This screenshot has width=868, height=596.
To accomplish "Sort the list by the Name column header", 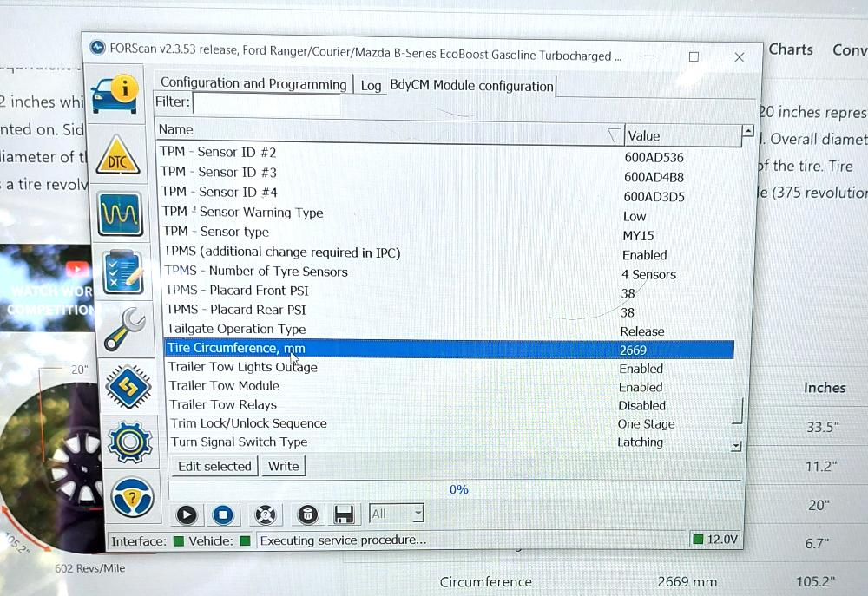I will coord(389,132).
